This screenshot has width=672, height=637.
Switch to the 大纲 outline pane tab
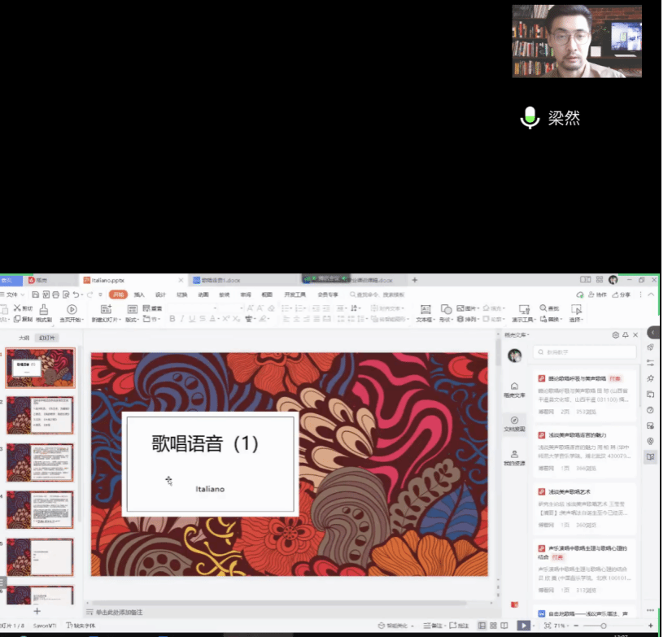pos(24,338)
